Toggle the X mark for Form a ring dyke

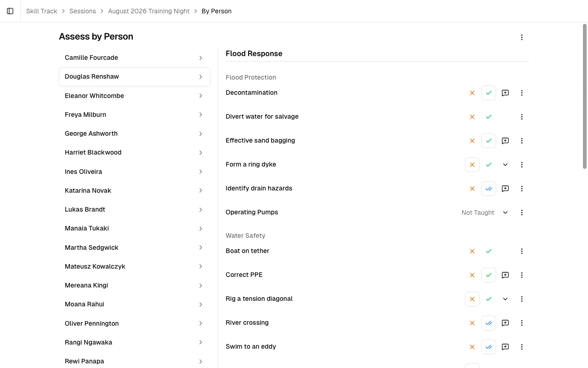(472, 165)
